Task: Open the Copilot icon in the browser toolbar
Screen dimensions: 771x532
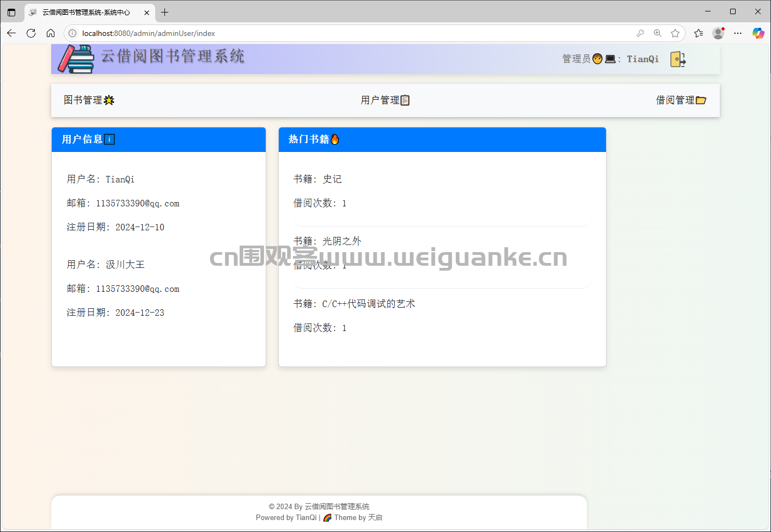Action: [x=758, y=33]
